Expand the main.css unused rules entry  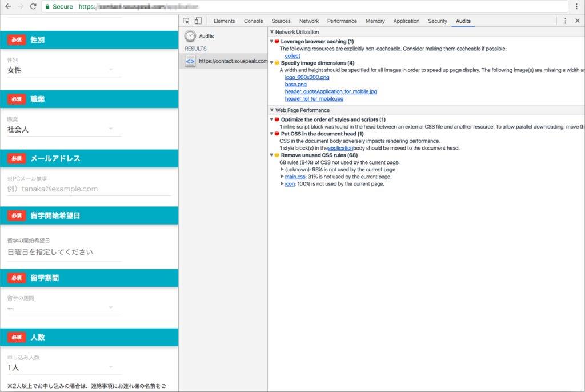282,177
